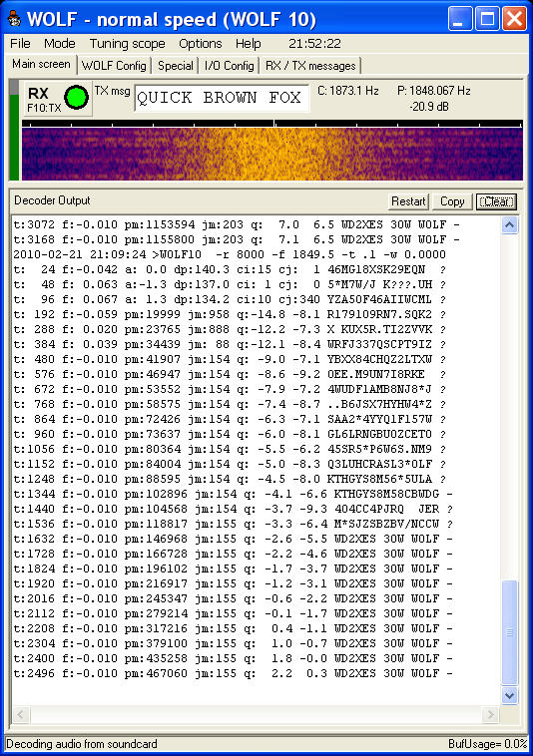Click the scroll up arrow of decoder output
This screenshot has width=533, height=756.
[510, 225]
